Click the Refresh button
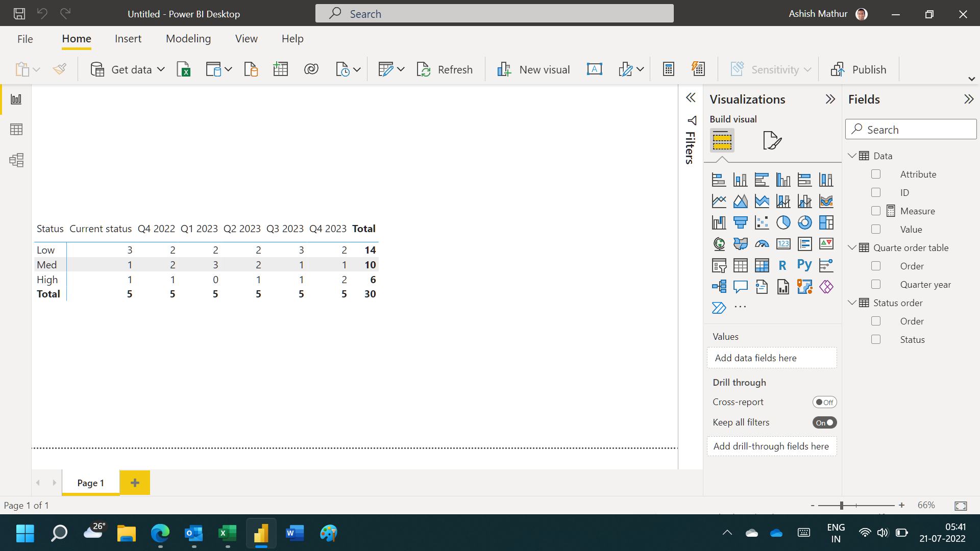The image size is (980, 551). point(445,69)
